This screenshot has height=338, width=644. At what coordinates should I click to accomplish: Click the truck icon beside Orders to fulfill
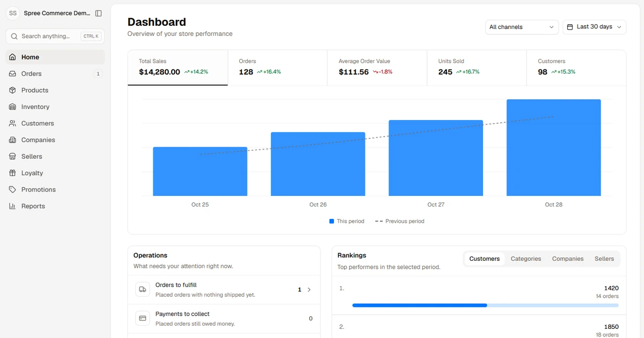(x=143, y=290)
